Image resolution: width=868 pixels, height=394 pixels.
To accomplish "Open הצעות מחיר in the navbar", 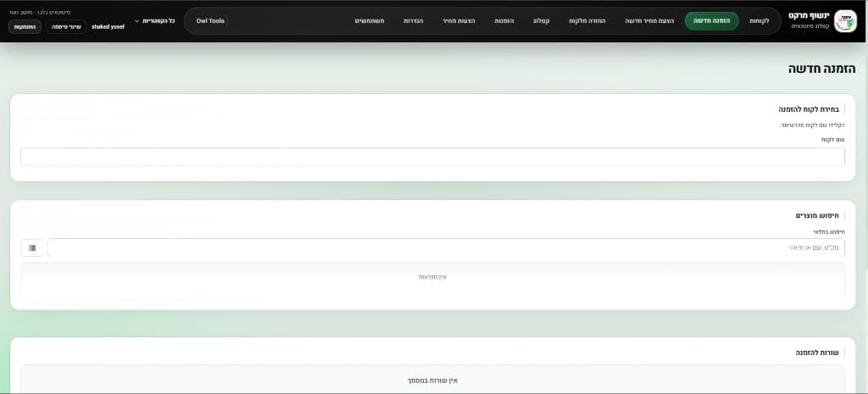I will pos(458,21).
